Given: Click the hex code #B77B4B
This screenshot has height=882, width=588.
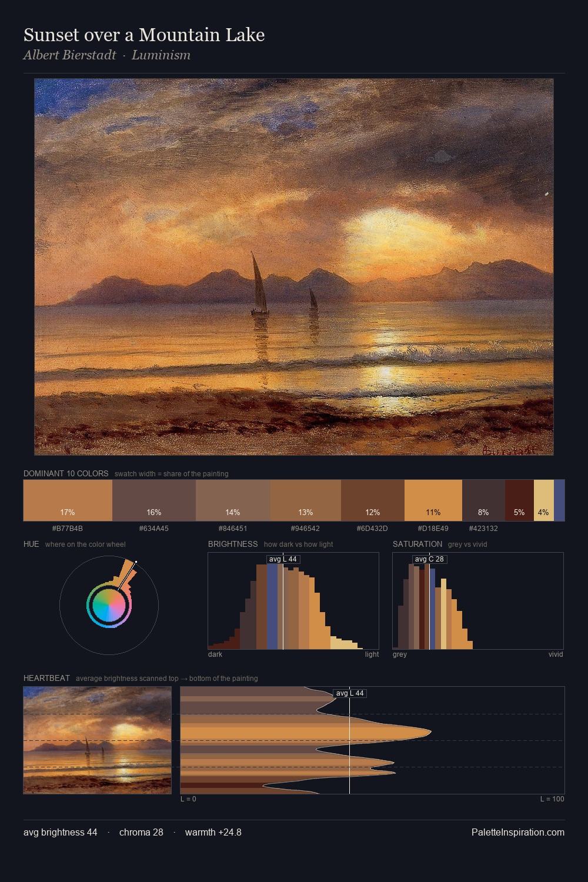Looking at the screenshot, I should (68, 529).
